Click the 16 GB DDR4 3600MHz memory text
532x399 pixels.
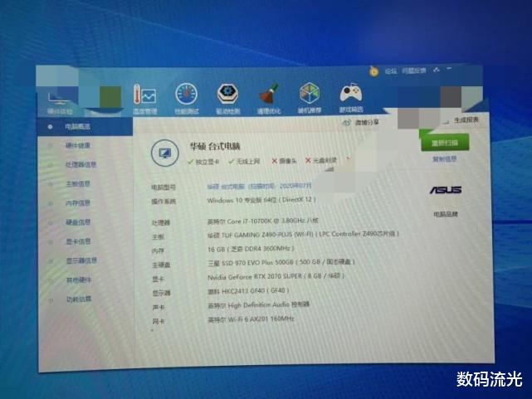click(251, 249)
